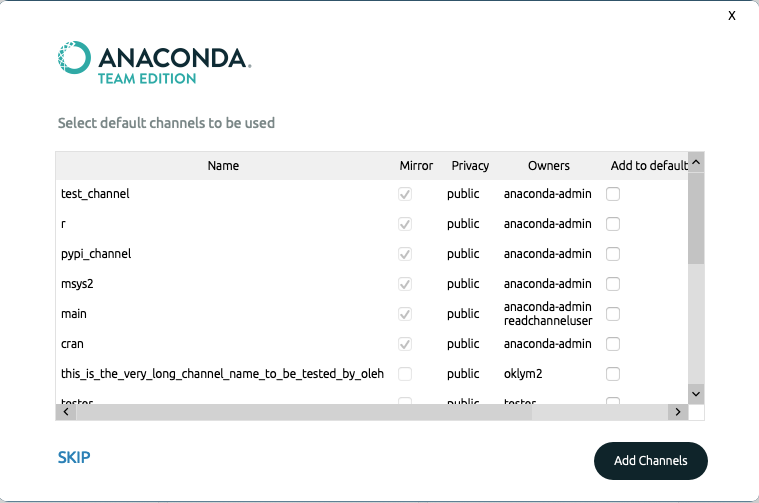Click the Select default channels heading
The image size is (759, 503).
click(166, 123)
